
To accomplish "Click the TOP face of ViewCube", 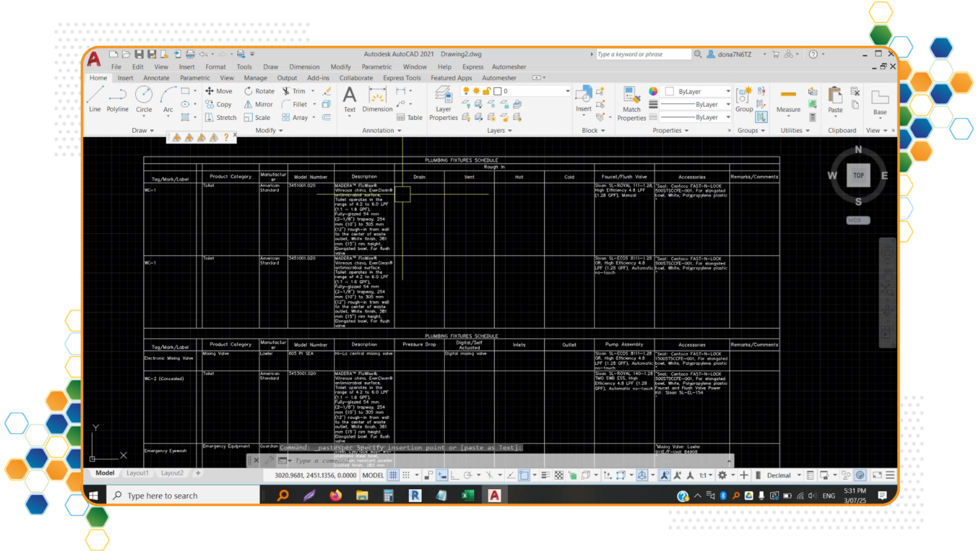I will (858, 175).
